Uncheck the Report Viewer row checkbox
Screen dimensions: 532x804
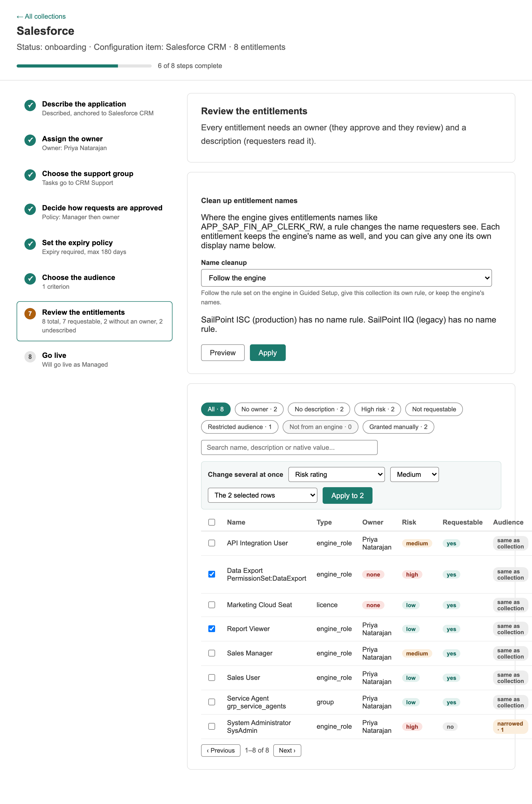click(x=212, y=629)
